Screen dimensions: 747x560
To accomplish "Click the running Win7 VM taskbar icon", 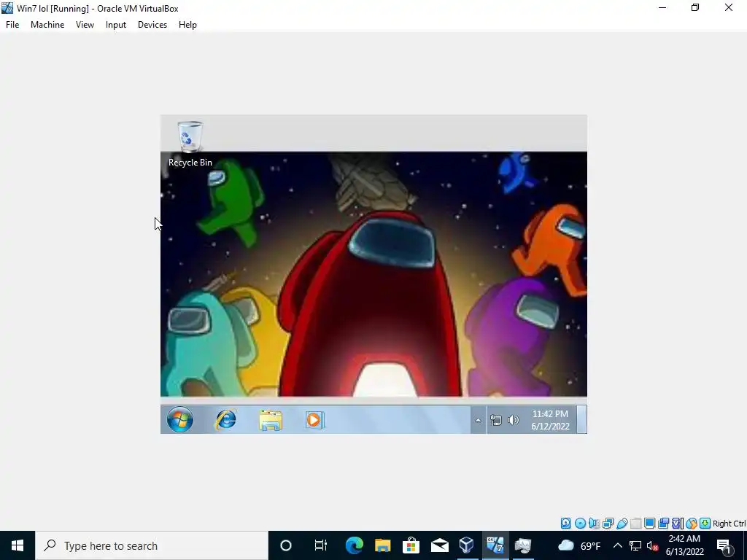I will [x=495, y=545].
